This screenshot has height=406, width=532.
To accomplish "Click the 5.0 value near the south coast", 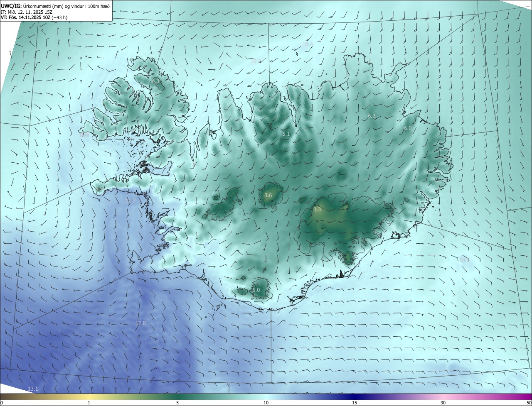I will point(256,290).
